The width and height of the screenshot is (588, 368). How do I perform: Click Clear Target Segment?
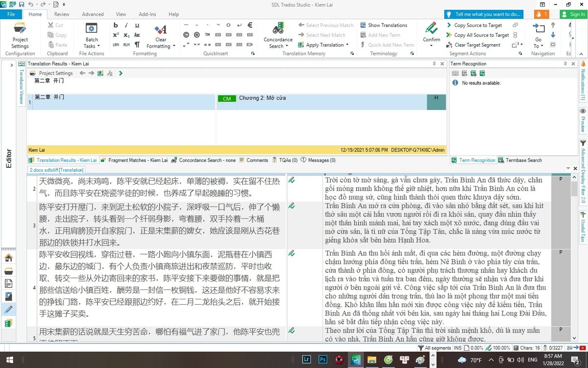(473, 45)
